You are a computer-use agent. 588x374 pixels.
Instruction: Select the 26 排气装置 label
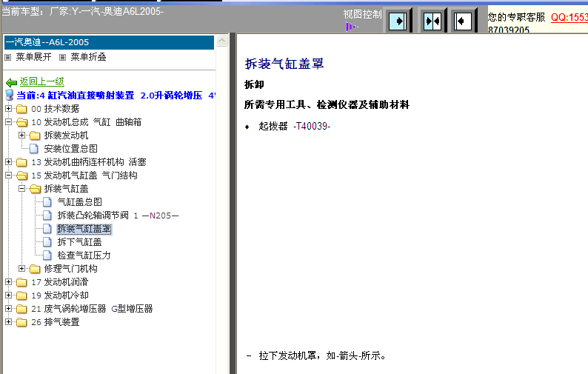pyautogui.click(x=55, y=322)
